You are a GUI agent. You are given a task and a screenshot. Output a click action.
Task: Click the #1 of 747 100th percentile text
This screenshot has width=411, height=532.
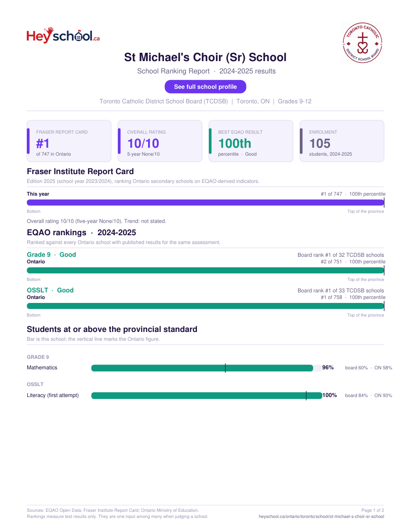(x=353, y=194)
